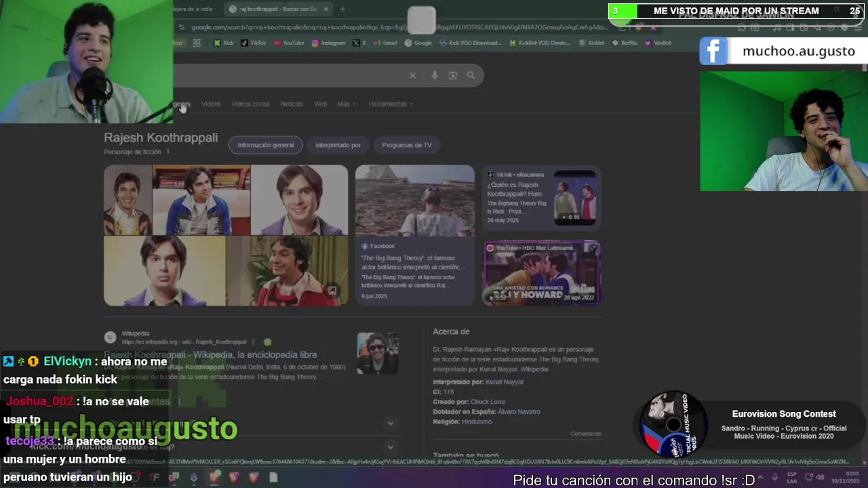Click Kunal Nayyar link in Interpretado por
The height and width of the screenshot is (488, 868).
(505, 382)
